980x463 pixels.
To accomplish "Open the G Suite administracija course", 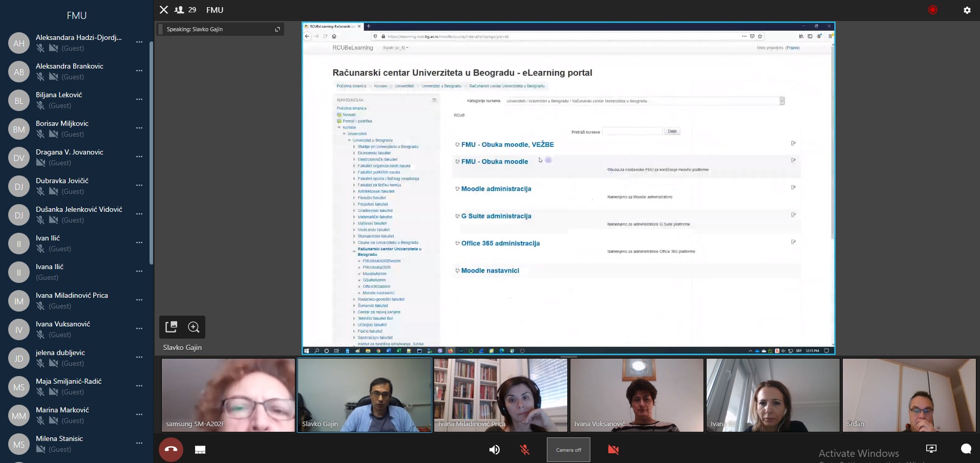I will tap(496, 216).
